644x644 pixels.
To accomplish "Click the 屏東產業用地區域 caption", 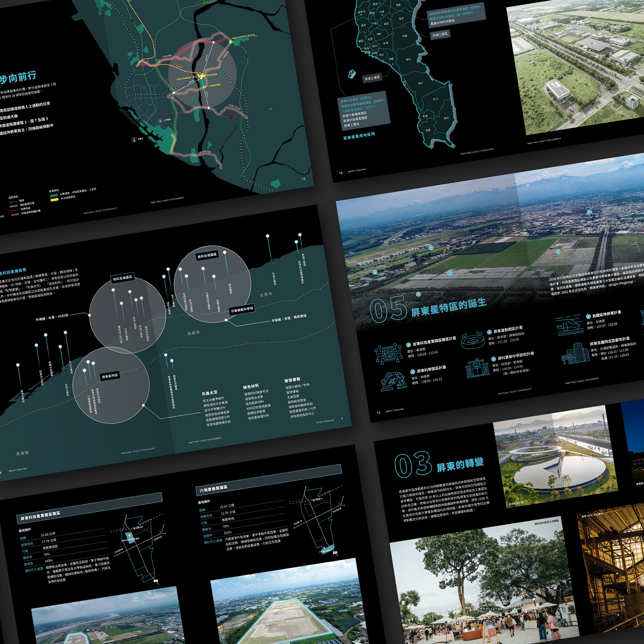I will coord(359,135).
